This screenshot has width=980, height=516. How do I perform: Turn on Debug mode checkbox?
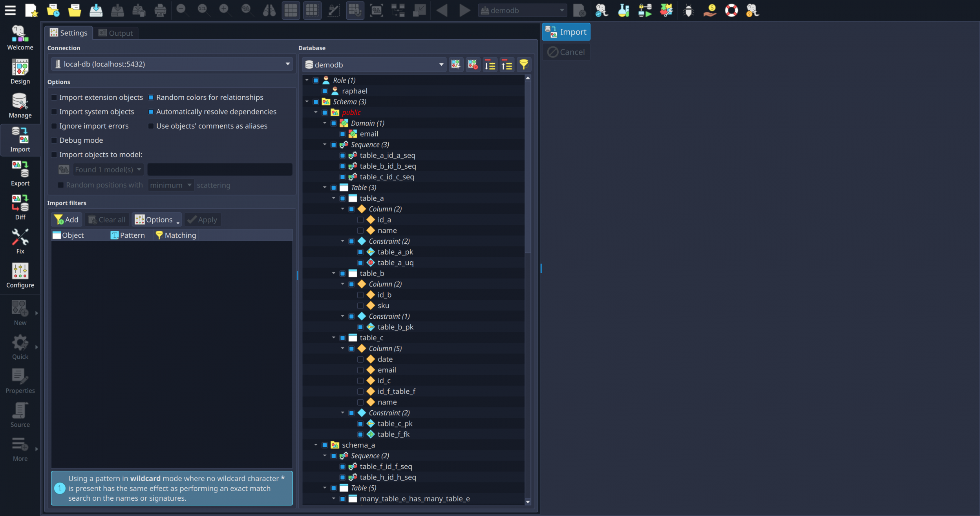(x=54, y=141)
